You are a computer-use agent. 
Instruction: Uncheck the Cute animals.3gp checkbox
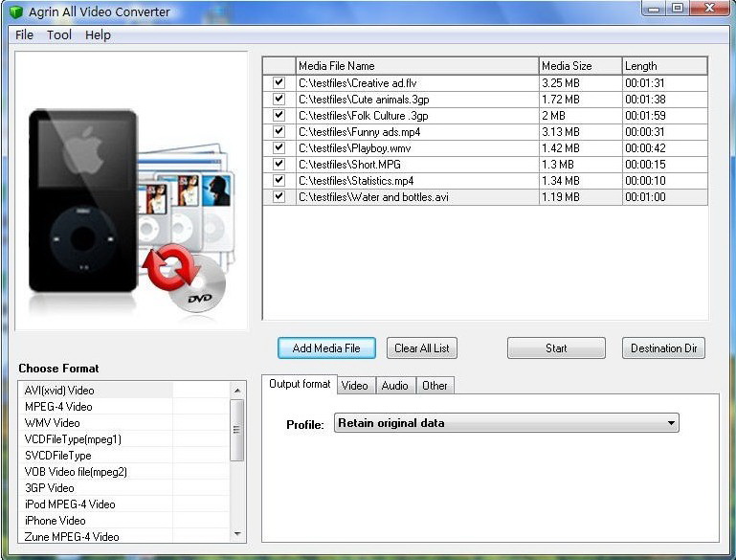click(279, 99)
